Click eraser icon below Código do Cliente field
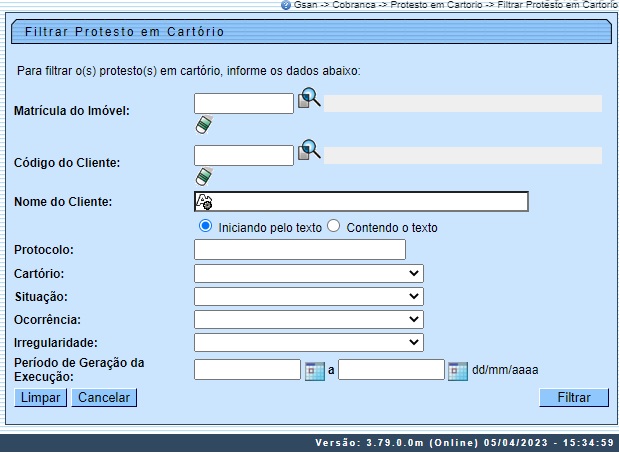This screenshot has height=453, width=619. [204, 176]
